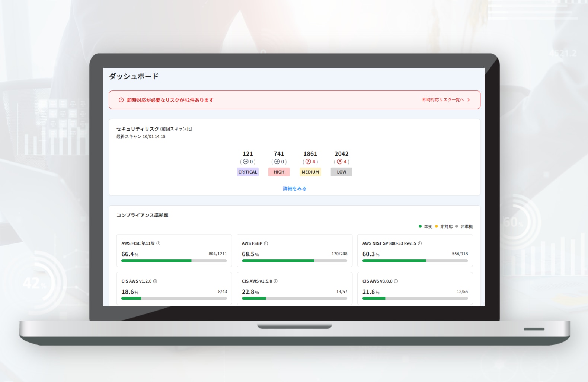
Task: Click the CRITICAL risk unchanged arrow icon
Action: [x=246, y=162]
